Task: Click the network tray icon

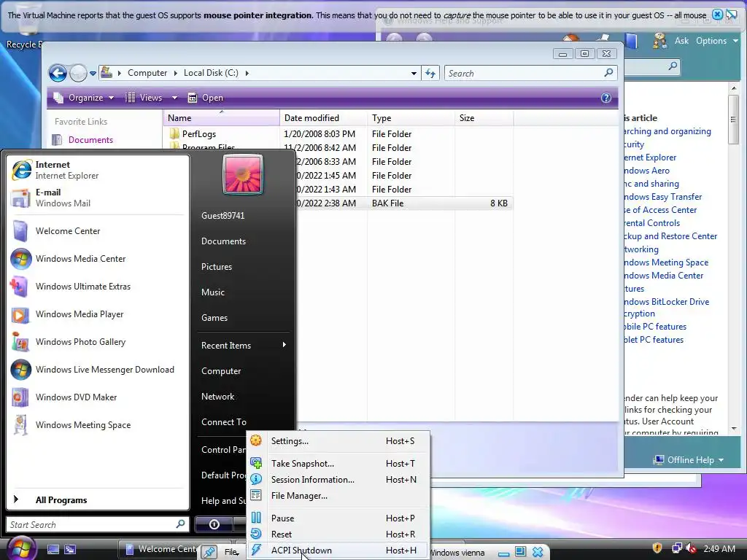Action: pyautogui.click(x=676, y=548)
